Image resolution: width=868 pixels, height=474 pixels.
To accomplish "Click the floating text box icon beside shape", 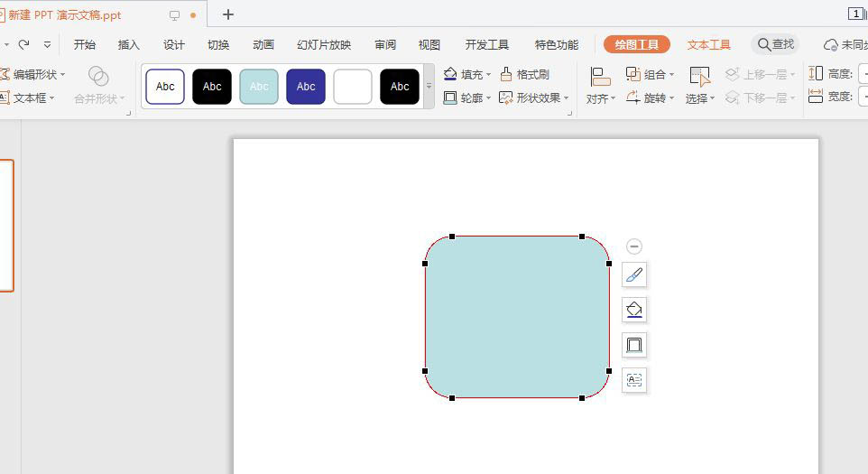I will (x=633, y=380).
